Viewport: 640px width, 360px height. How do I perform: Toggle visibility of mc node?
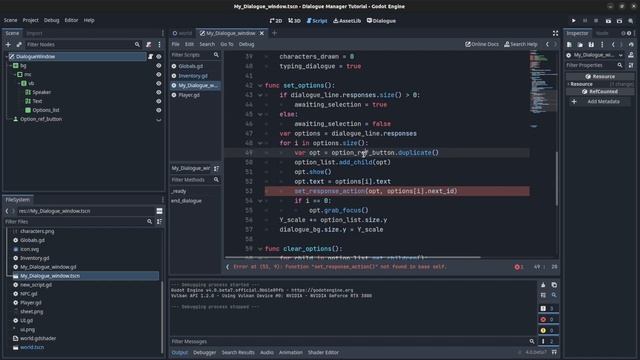tap(159, 75)
